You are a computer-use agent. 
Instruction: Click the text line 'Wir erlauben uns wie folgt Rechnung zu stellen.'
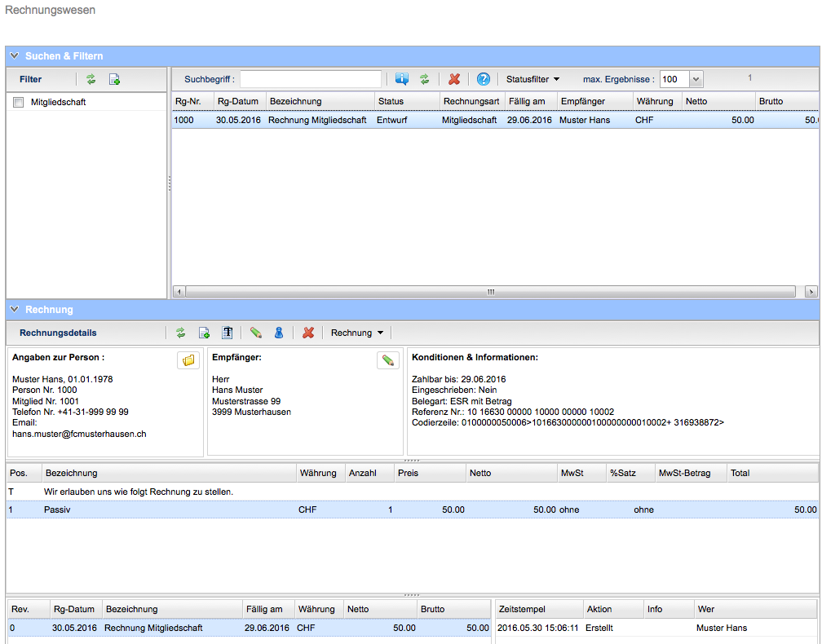tap(139, 492)
